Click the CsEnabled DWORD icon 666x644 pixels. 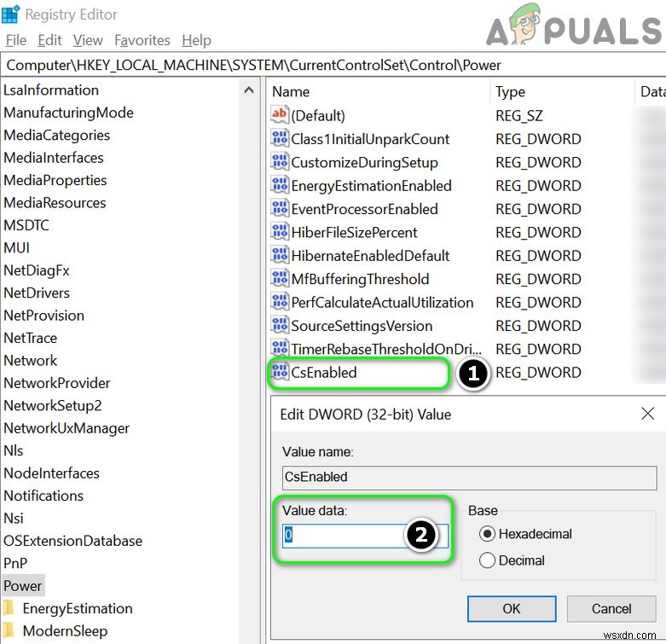[x=280, y=372]
